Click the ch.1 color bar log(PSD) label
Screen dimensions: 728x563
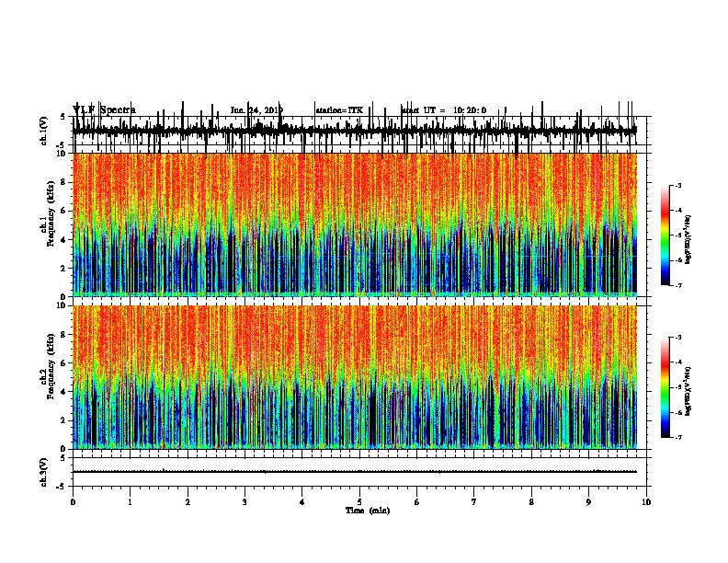(688, 240)
